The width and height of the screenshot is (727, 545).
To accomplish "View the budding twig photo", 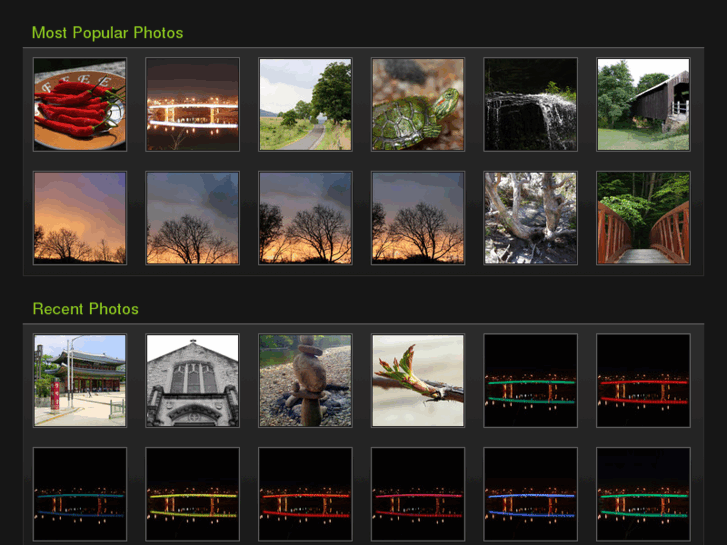I will tap(418, 380).
